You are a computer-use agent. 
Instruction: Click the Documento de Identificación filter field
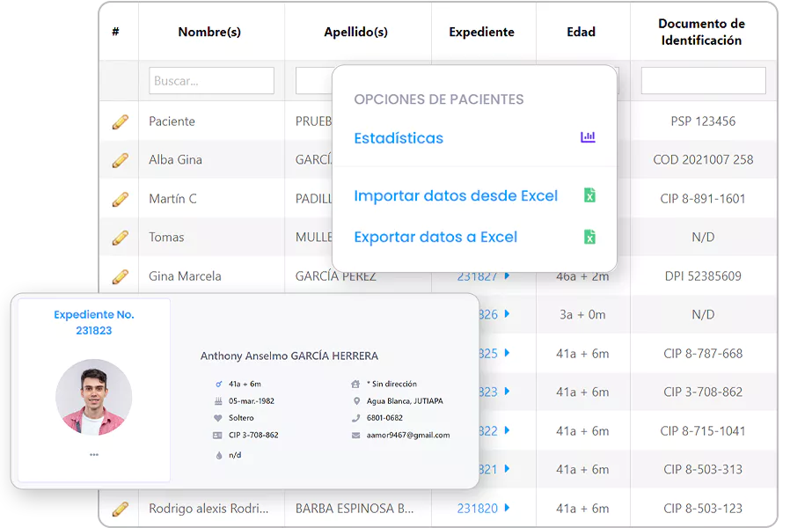pyautogui.click(x=703, y=81)
